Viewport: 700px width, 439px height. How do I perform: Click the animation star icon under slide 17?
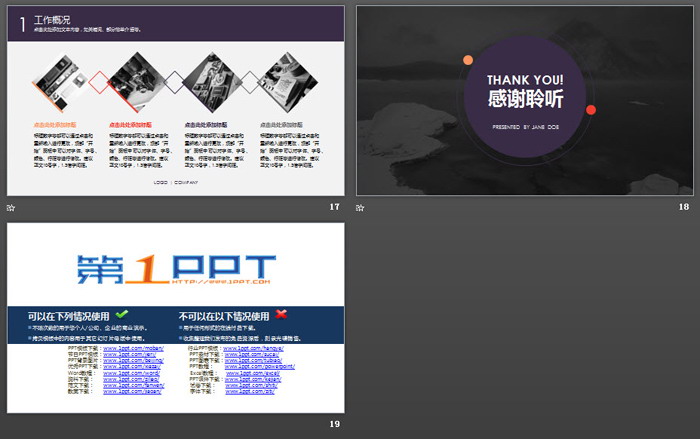pos(11,208)
